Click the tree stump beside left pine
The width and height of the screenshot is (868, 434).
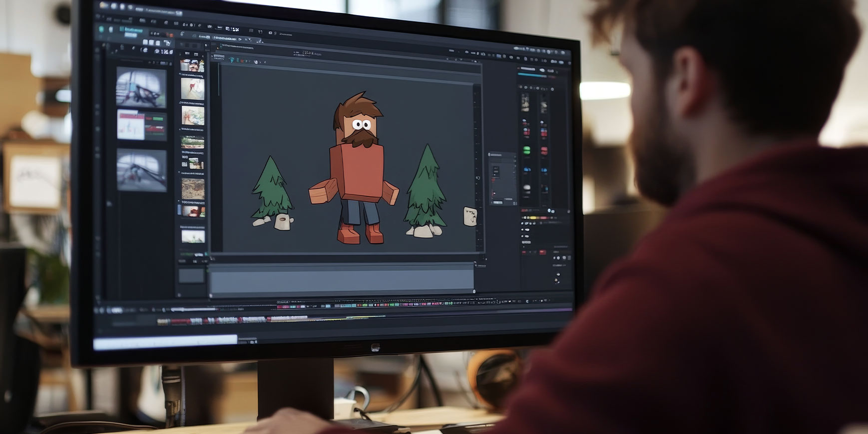[x=284, y=222]
